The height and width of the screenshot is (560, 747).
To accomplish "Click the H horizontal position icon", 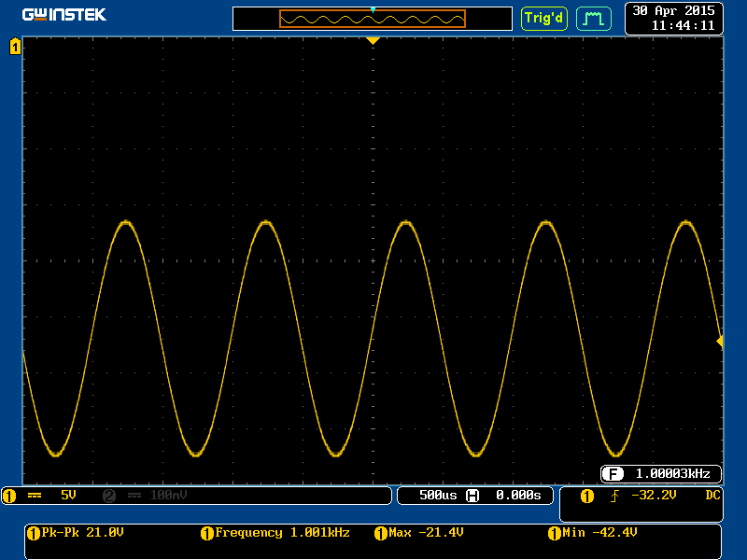I will 472,496.
